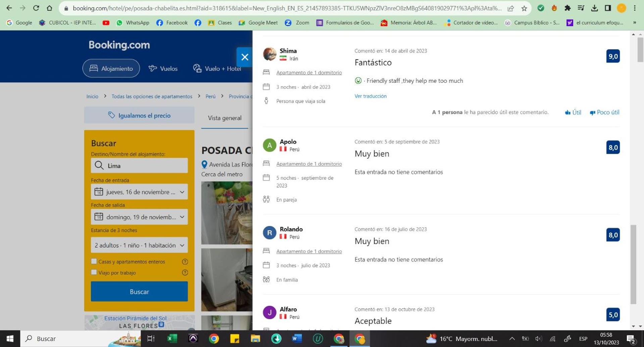Check Casas y apartamentos enteros
Image resolution: width=644 pixels, height=347 pixels.
pos(94,262)
